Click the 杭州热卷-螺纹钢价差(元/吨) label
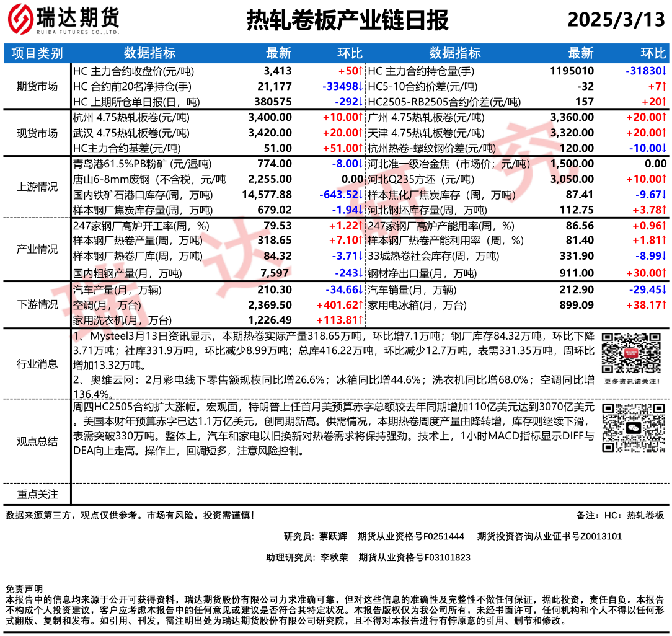This screenshot has width=672, height=636. (x=431, y=149)
